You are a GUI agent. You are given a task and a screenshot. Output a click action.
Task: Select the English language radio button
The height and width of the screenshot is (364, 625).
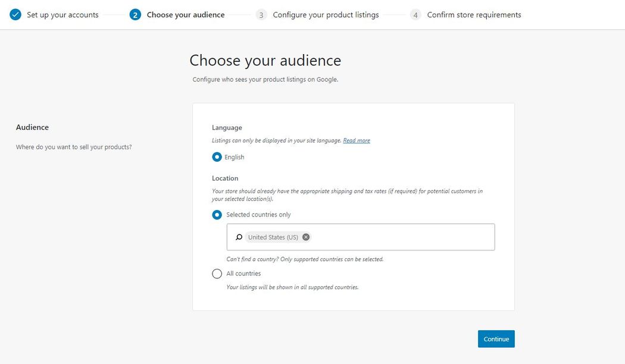coord(217,157)
